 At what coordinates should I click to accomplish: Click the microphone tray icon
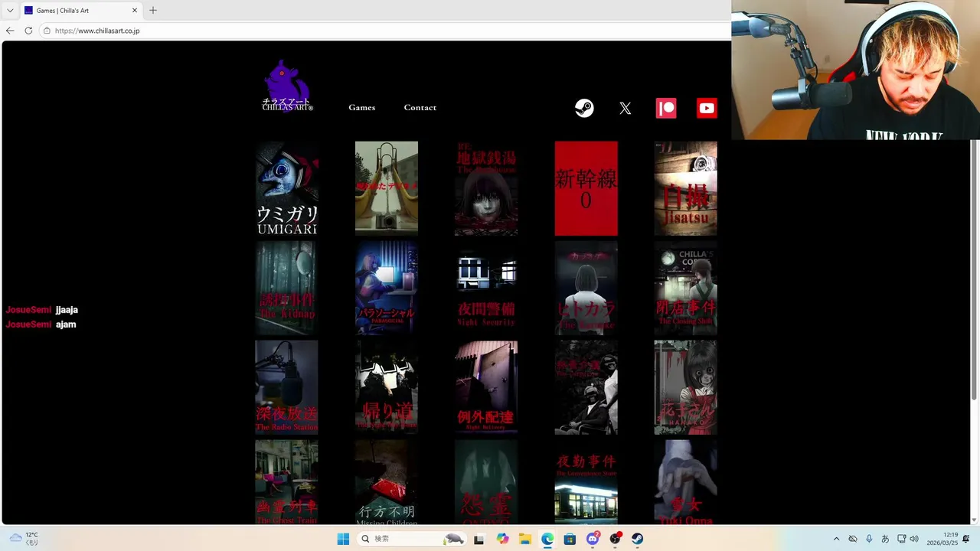click(869, 539)
